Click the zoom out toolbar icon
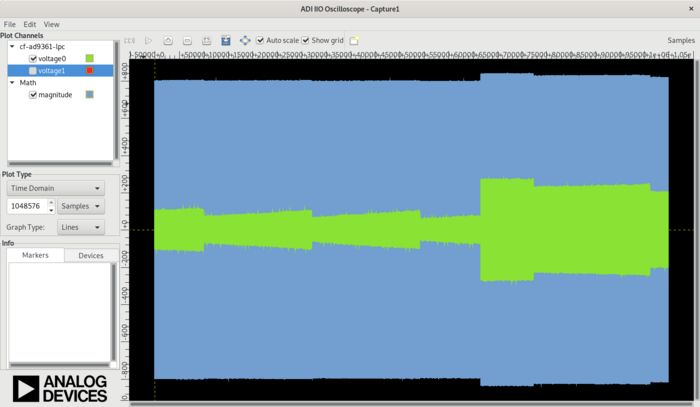Image resolution: width=700 pixels, height=407 pixels. [x=188, y=41]
